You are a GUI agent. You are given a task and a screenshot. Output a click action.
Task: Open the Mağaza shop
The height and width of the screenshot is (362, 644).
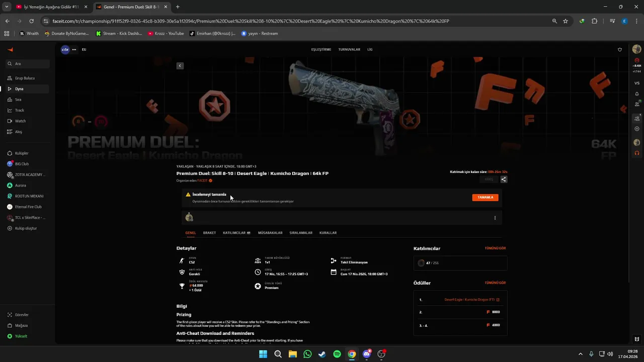point(27,325)
